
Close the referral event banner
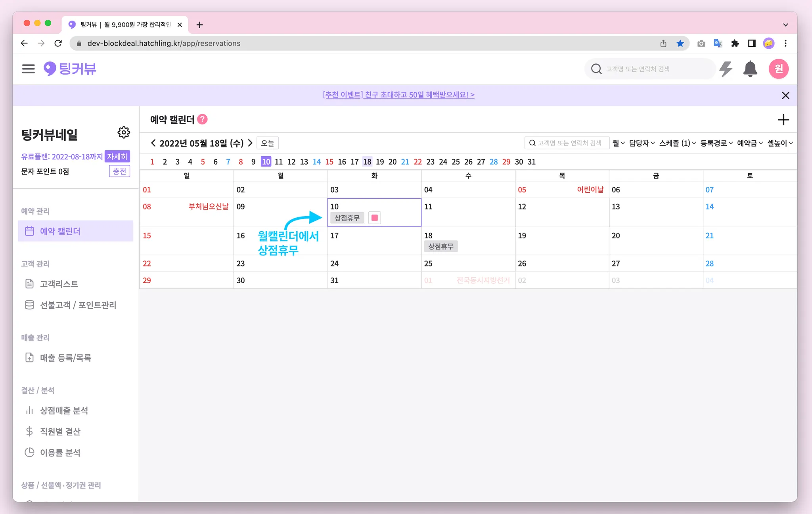tap(785, 95)
